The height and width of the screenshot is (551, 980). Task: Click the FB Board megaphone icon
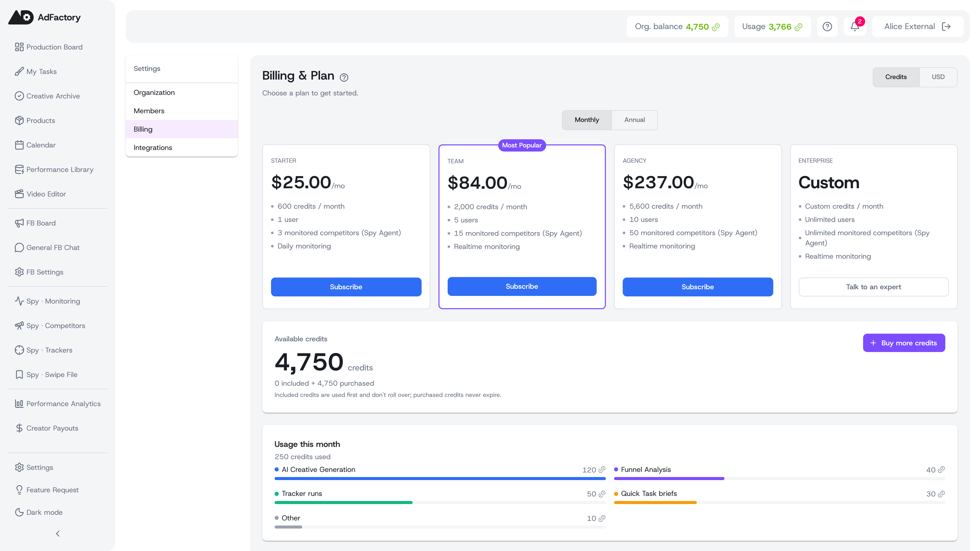point(19,223)
